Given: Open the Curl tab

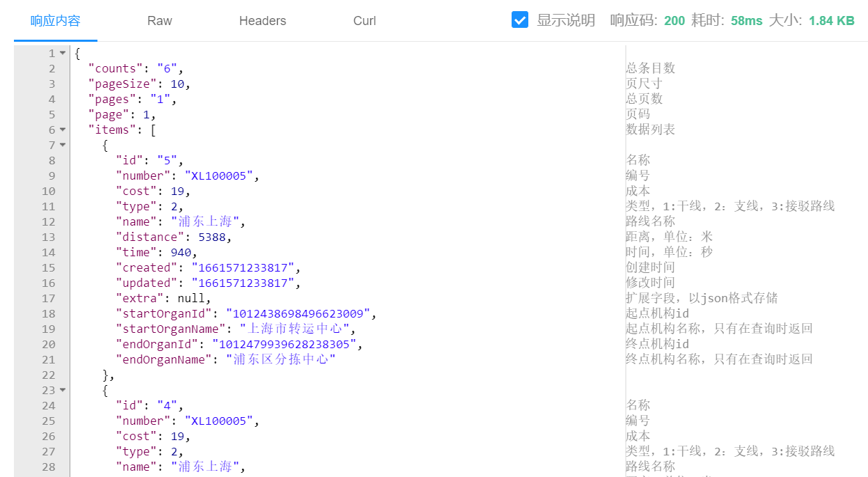Looking at the screenshot, I should coord(364,21).
